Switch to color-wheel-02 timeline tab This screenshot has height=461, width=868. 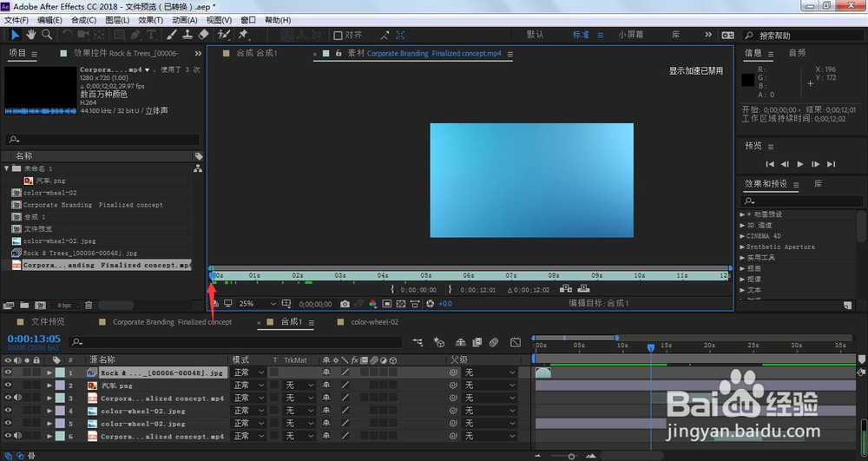tap(374, 322)
